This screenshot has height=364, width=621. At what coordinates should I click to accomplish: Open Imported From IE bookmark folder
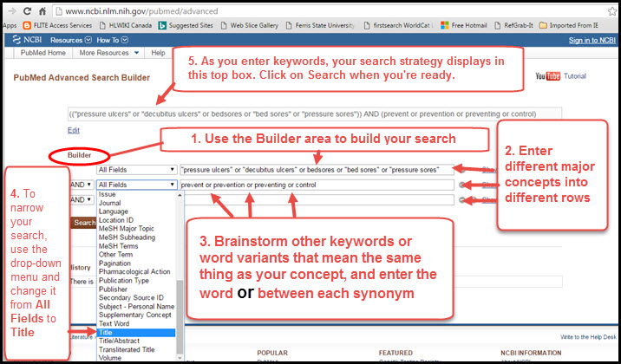(x=569, y=25)
